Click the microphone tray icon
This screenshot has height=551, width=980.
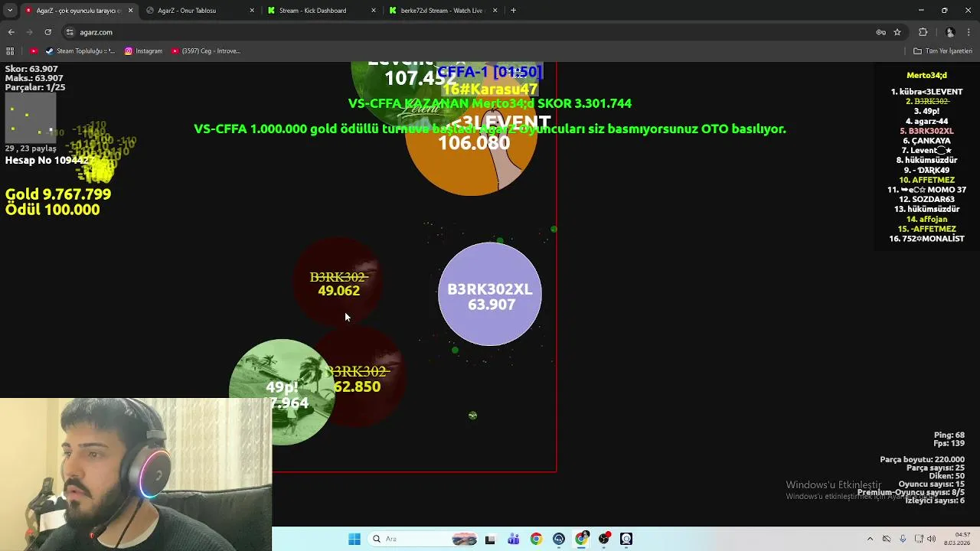click(x=903, y=539)
